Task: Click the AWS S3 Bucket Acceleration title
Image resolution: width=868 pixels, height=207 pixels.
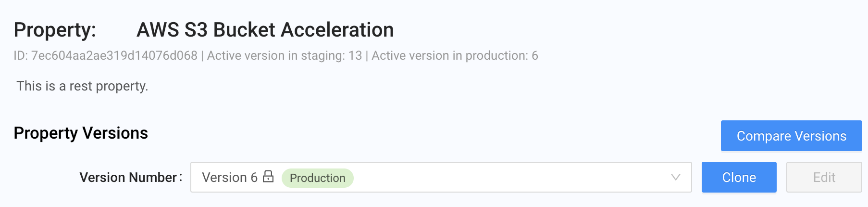Action: pyautogui.click(x=265, y=30)
